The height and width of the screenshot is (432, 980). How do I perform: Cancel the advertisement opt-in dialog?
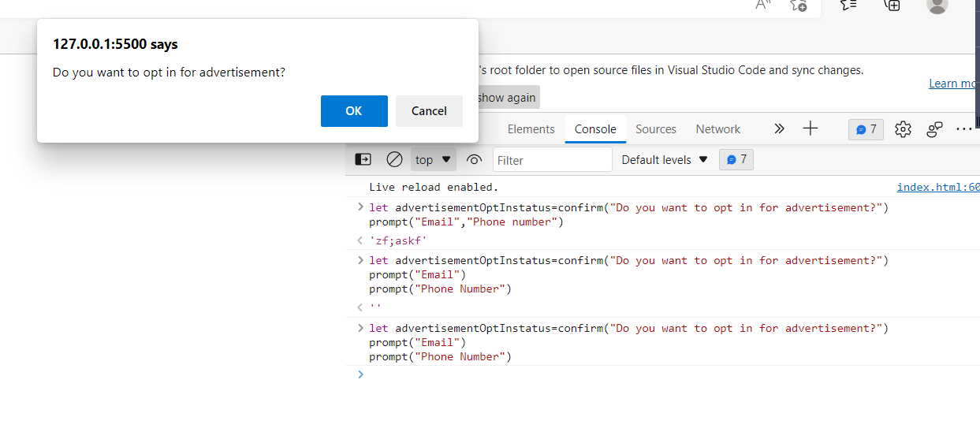click(429, 111)
